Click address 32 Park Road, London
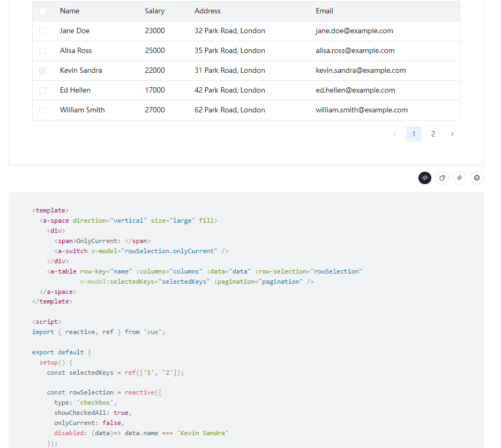501x448 pixels. pyautogui.click(x=230, y=31)
